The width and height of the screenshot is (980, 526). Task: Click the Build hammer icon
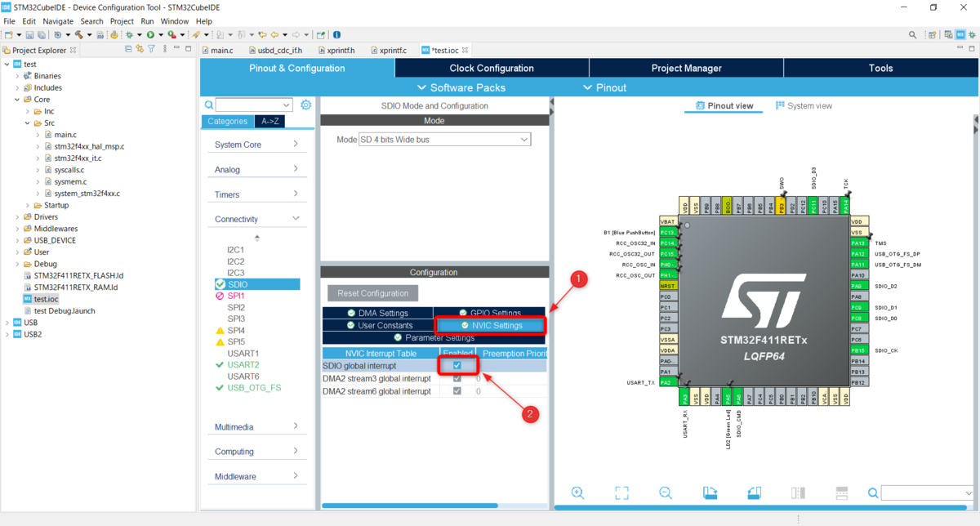point(78,35)
